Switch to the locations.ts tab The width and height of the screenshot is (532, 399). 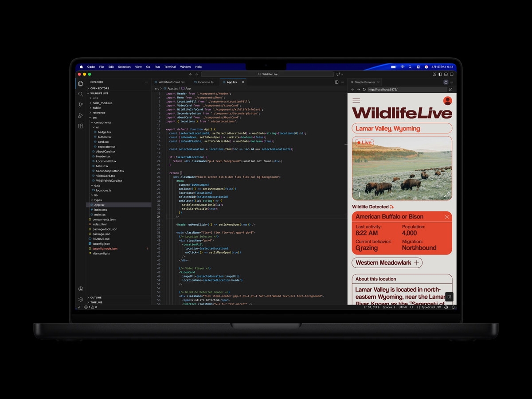pos(205,82)
